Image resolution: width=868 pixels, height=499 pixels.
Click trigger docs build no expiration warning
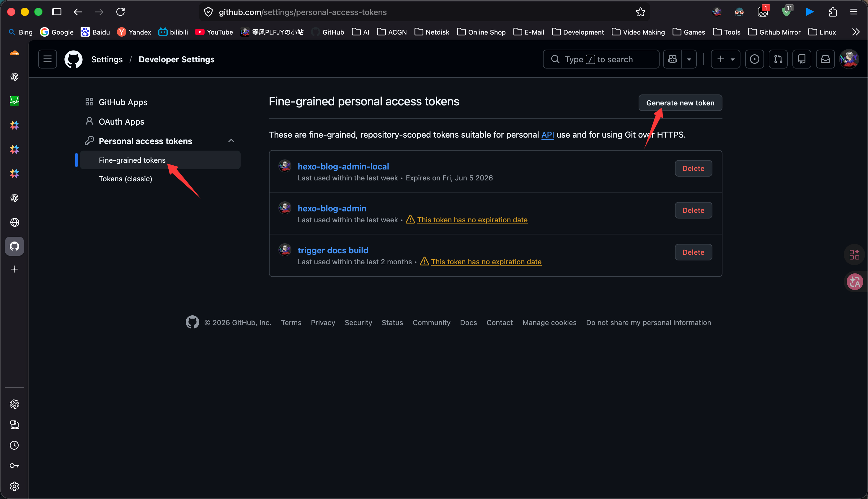[x=486, y=262]
